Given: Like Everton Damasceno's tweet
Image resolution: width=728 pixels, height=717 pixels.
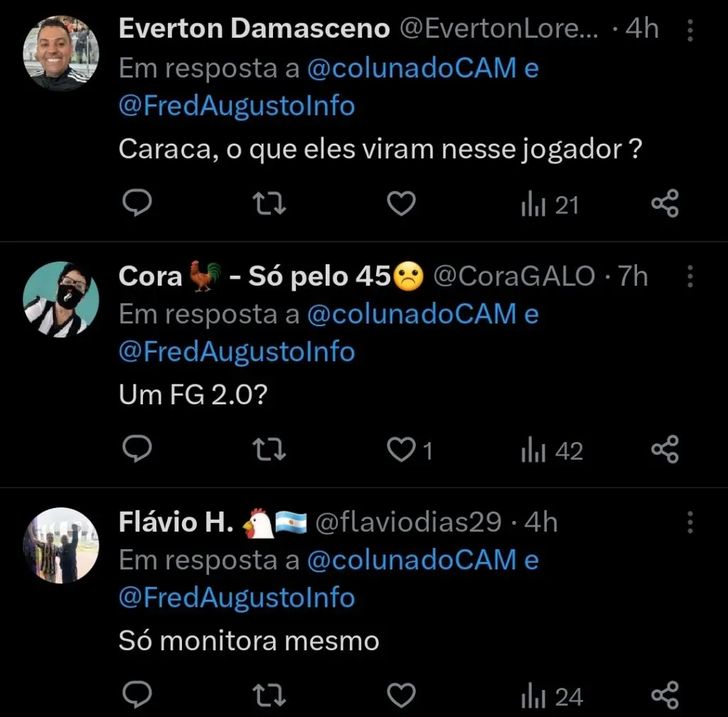Looking at the screenshot, I should tap(401, 205).
